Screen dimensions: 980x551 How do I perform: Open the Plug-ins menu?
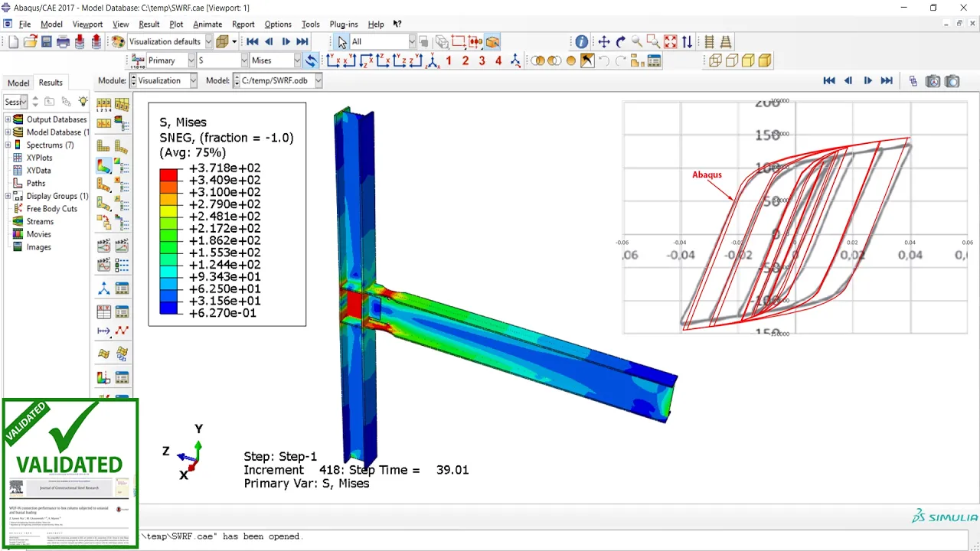pyautogui.click(x=343, y=24)
